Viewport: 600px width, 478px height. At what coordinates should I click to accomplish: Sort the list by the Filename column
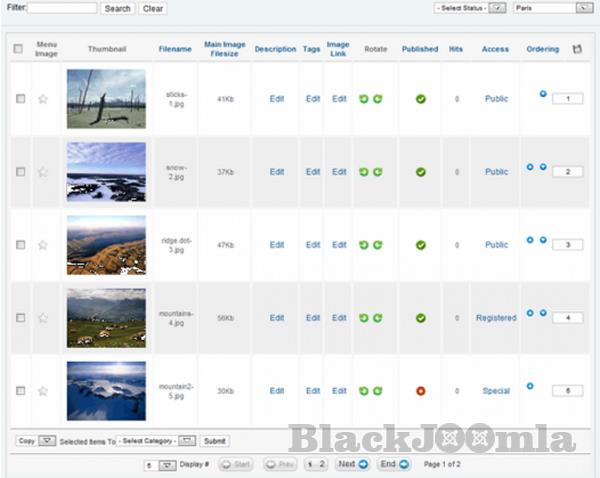pyautogui.click(x=175, y=49)
